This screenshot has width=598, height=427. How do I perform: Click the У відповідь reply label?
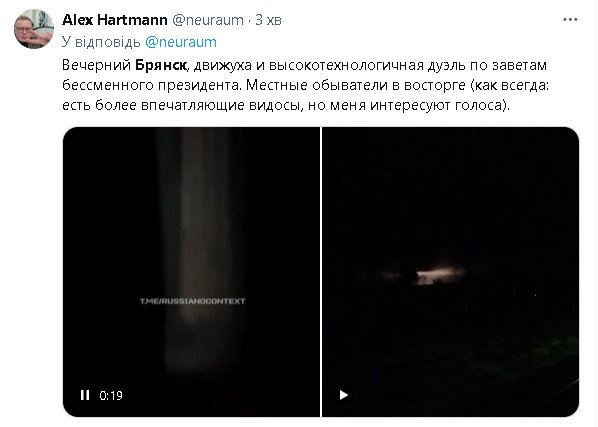(x=101, y=42)
